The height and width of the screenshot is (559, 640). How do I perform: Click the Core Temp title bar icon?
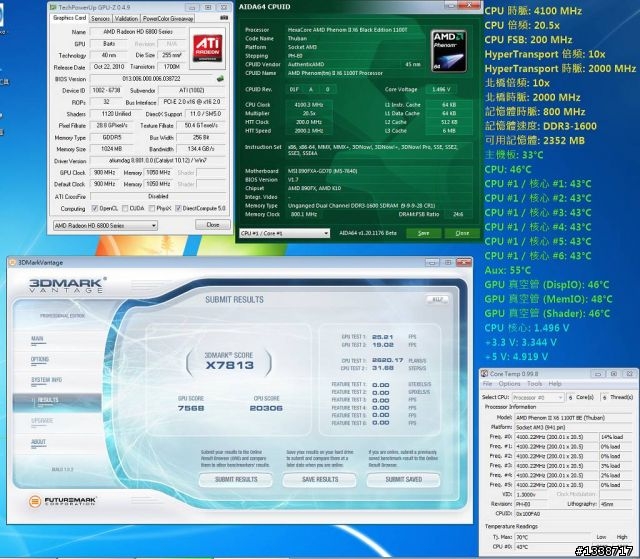click(484, 373)
